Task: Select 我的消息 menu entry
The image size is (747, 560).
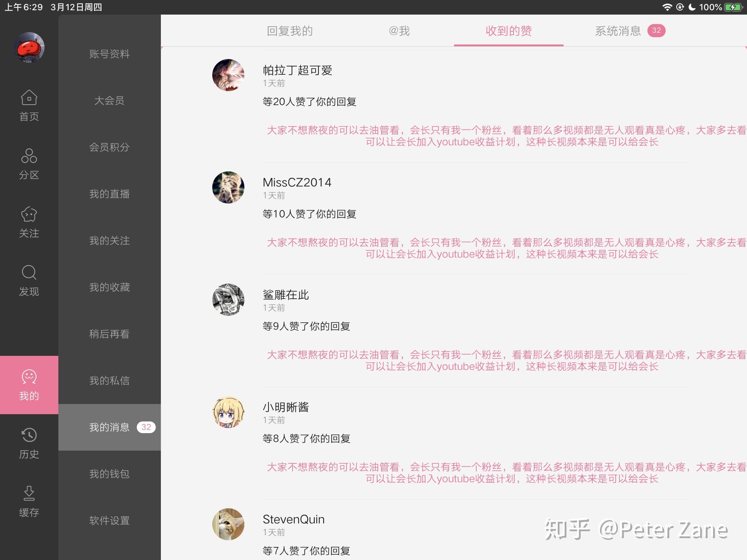Action: pyautogui.click(x=109, y=427)
